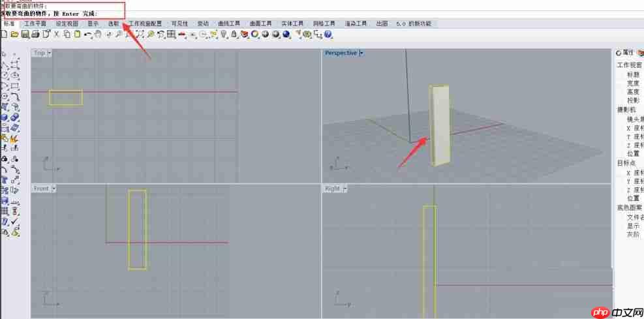Screen dimensions: 644x319
Task: Set the Right view with the red car icon
Action: coord(182,34)
